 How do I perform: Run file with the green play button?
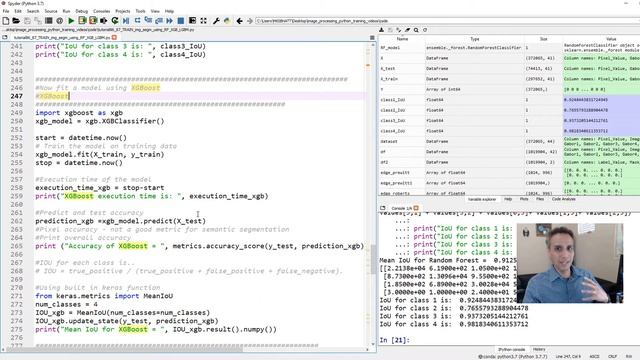(71, 20)
